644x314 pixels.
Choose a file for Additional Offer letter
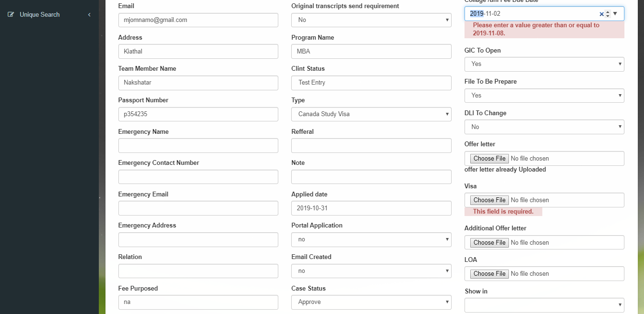pyautogui.click(x=489, y=243)
